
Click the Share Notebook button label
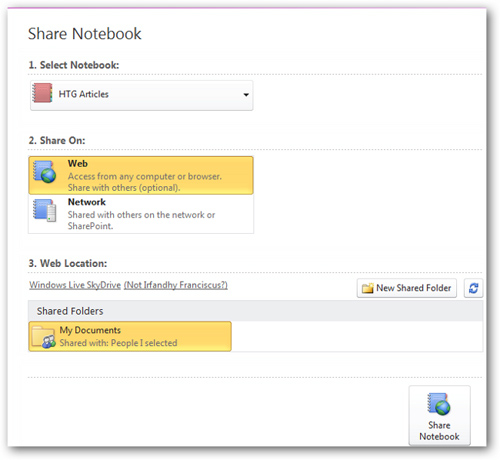[x=439, y=431]
